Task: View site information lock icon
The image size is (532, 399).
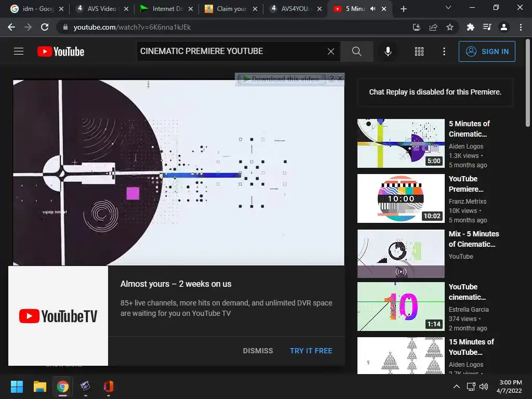Action: pos(65,27)
